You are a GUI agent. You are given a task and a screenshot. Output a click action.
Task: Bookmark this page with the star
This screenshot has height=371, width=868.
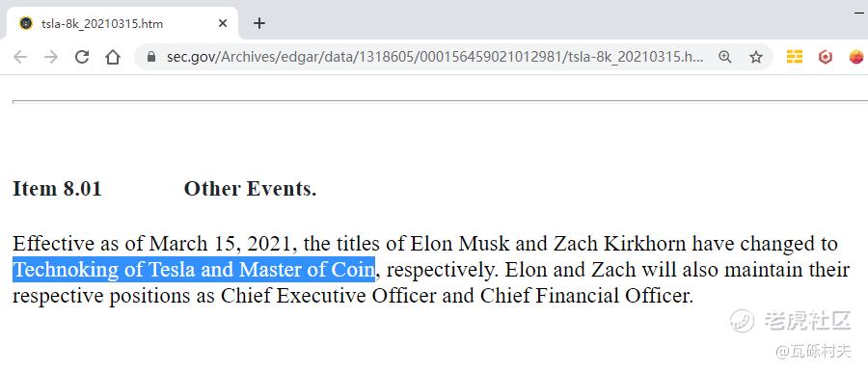tap(756, 57)
